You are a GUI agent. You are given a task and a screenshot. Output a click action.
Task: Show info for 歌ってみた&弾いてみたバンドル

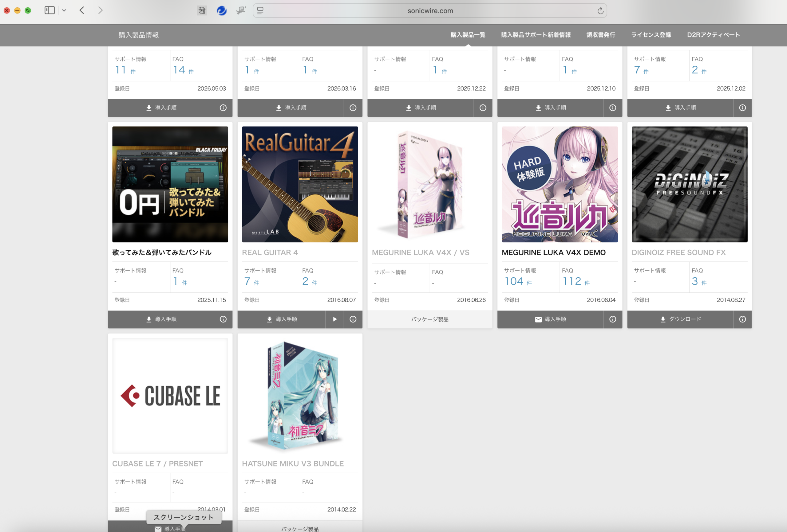point(223,319)
